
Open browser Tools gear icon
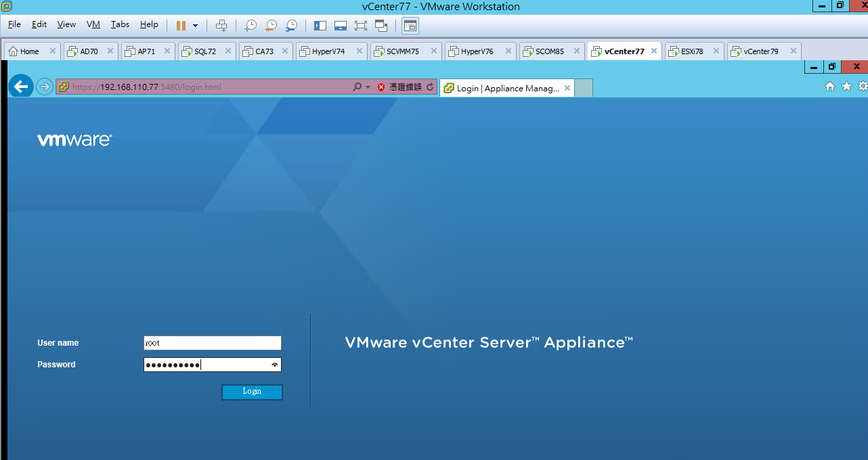863,87
